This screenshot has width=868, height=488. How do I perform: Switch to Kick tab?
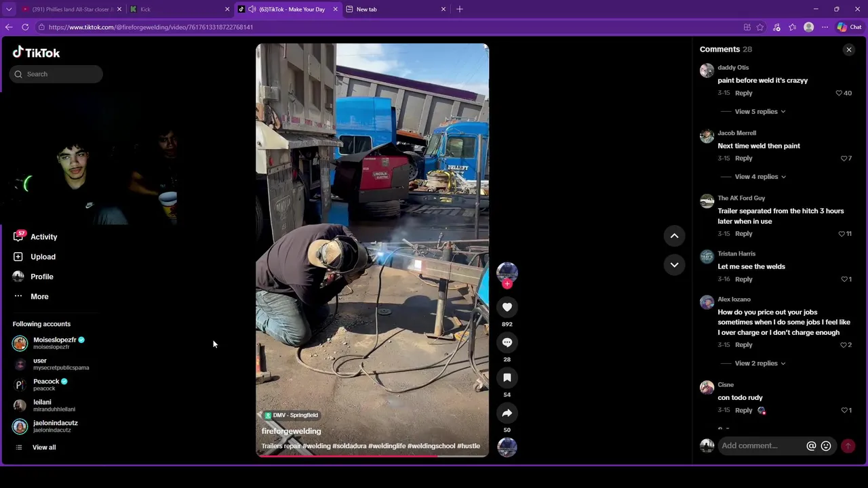point(180,9)
